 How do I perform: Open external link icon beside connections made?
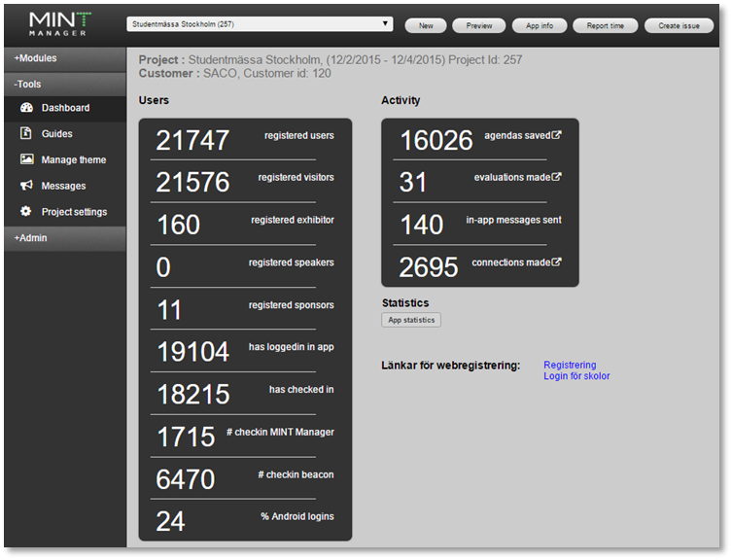(x=556, y=262)
